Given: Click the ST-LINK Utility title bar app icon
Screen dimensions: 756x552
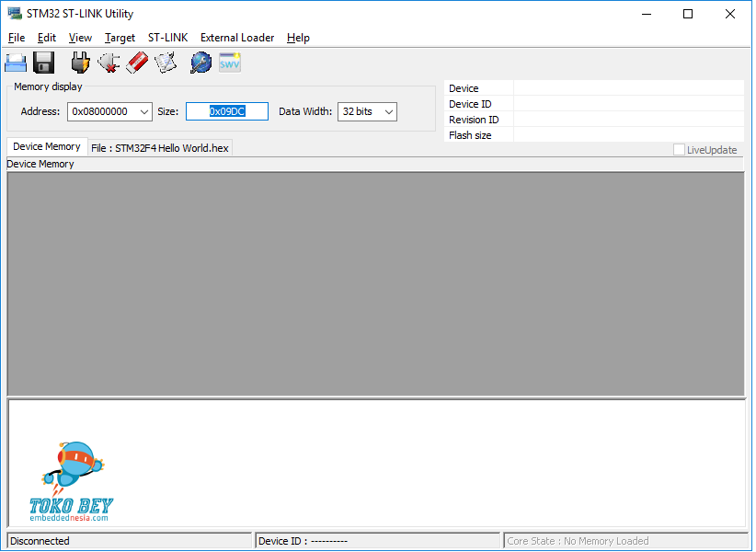Looking at the screenshot, I should click(x=15, y=14).
